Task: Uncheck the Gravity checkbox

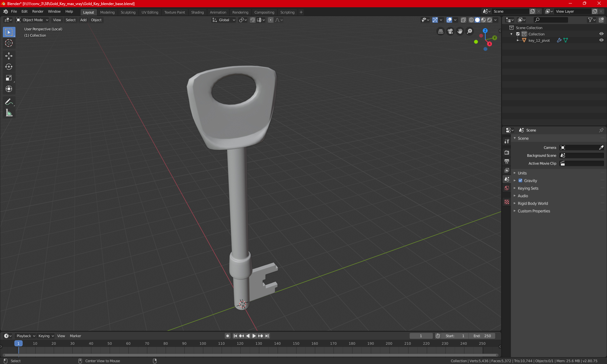Action: pos(520,181)
